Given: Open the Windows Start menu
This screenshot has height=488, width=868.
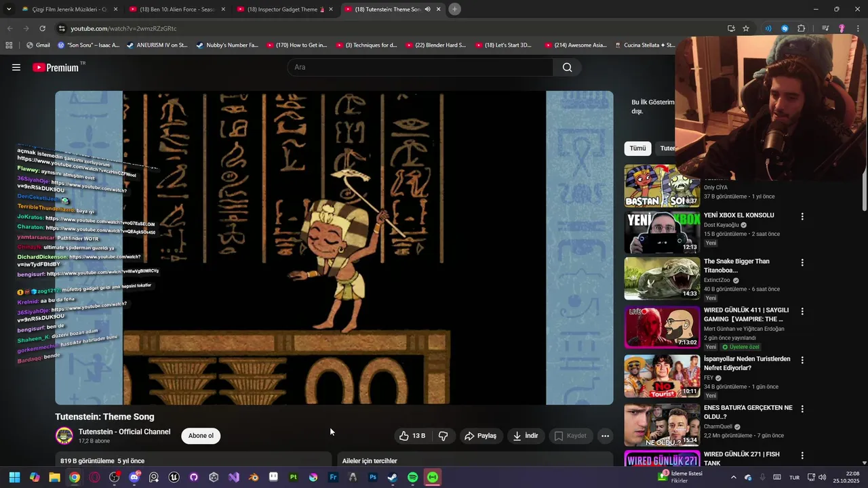Looking at the screenshot, I should click(x=14, y=477).
